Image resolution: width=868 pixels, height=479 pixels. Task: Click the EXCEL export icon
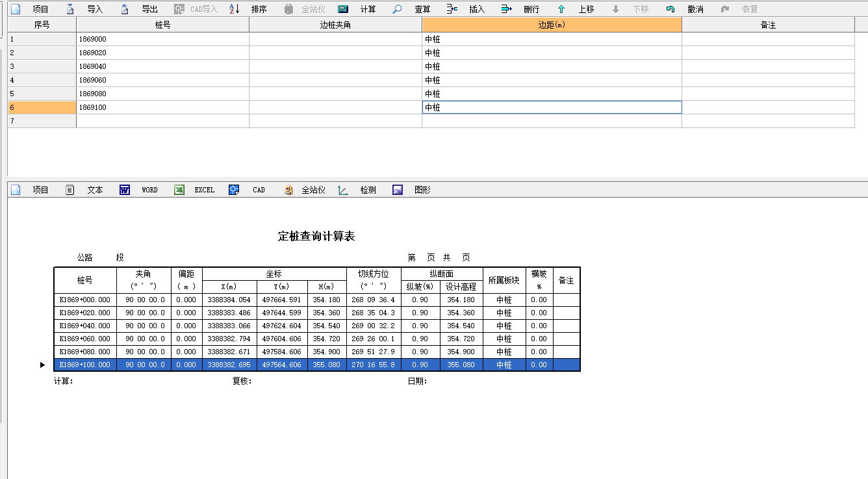click(179, 190)
